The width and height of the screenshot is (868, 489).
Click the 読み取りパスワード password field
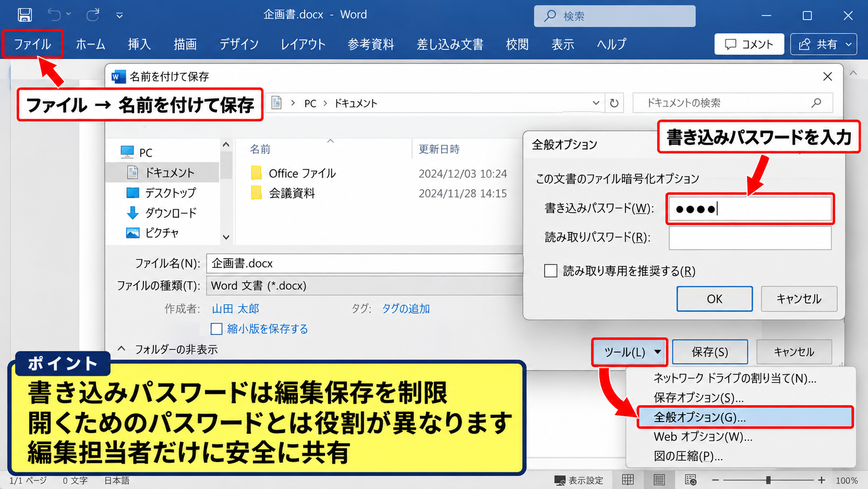click(x=750, y=238)
